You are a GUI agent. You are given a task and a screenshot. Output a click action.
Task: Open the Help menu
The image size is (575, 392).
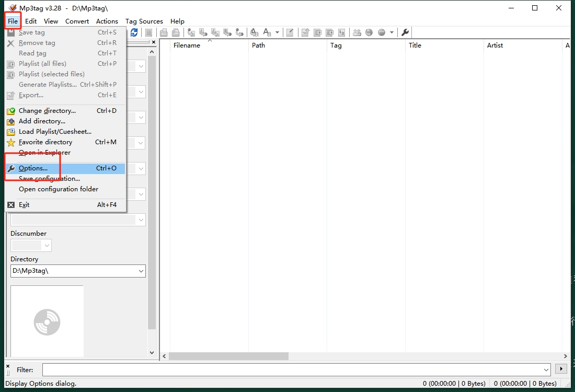point(178,21)
